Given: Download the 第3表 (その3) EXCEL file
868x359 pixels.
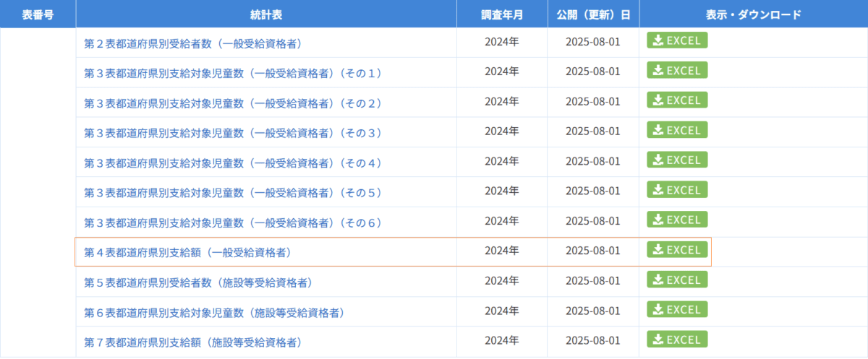Looking at the screenshot, I should point(676,131).
